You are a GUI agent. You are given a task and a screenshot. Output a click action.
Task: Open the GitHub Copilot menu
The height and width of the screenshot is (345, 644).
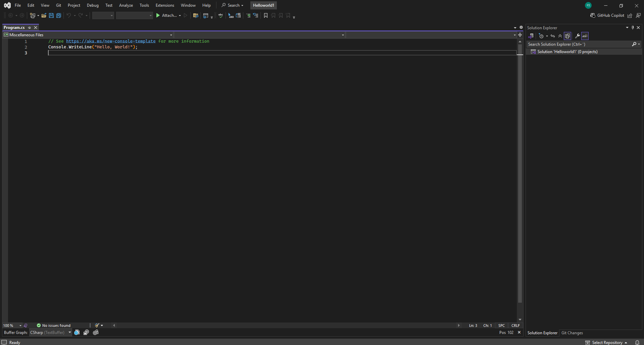607,15
